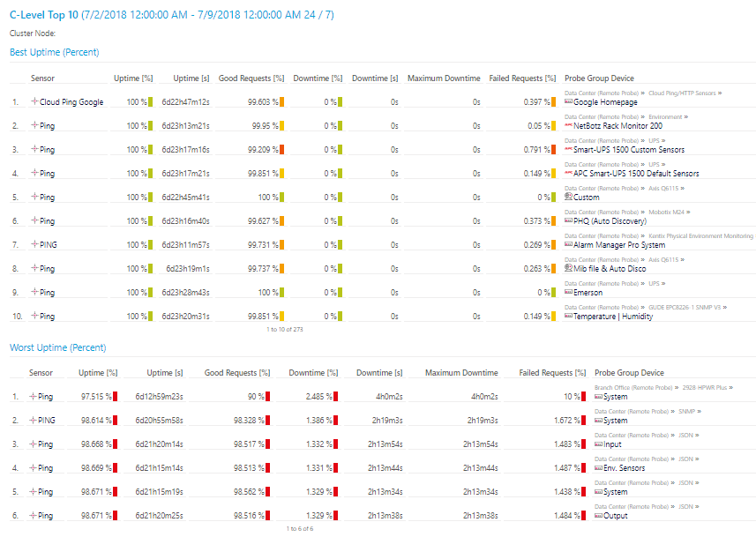Click the device icon beside Env. Sensors

[598, 467]
